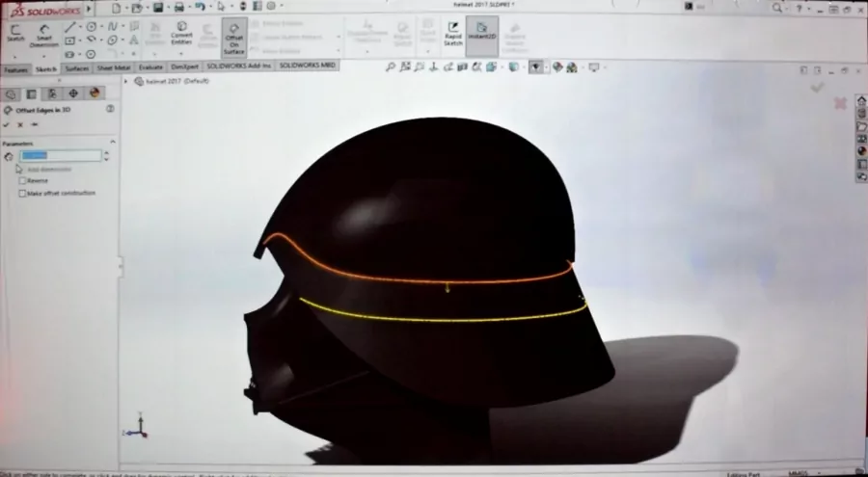Screen dimensions: 868x477
Task: Click the Select cursor tool
Action: coord(221,7)
